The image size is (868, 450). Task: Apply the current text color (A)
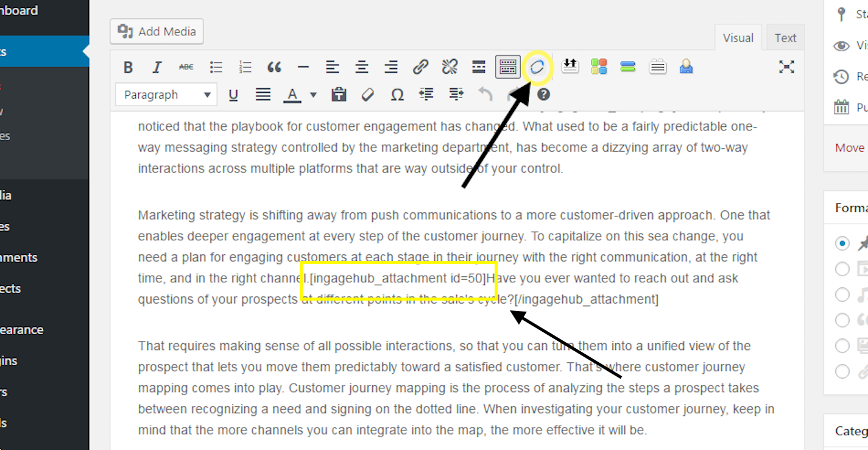(292, 95)
